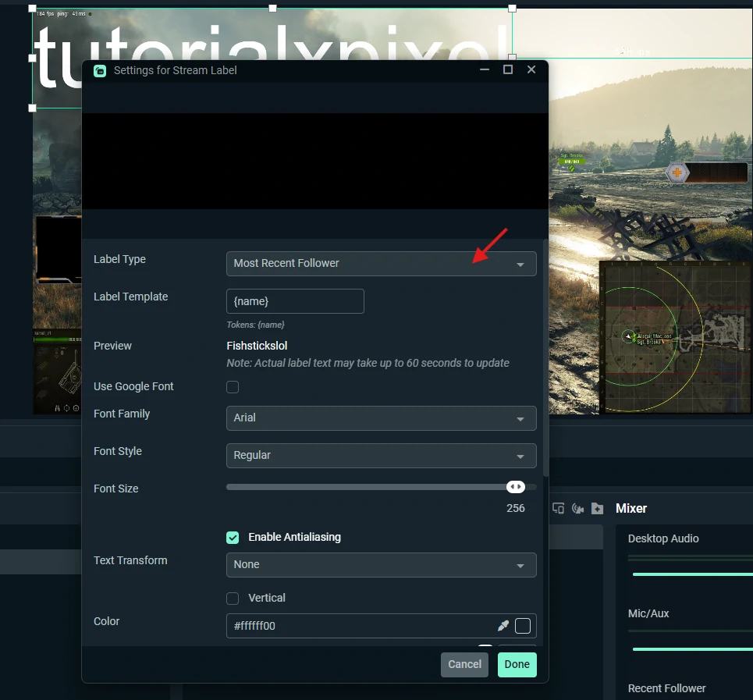
Task: Click the folder-add icon next to Mixer
Action: (597, 508)
